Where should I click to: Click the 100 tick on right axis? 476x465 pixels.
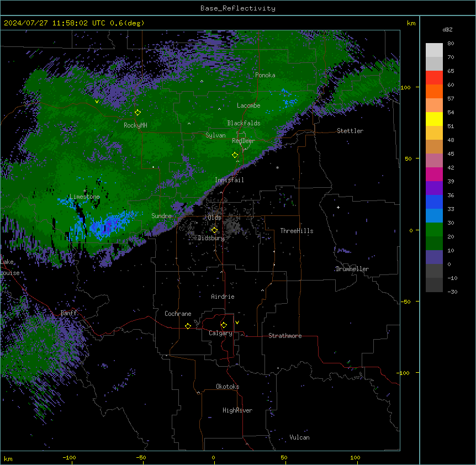click(x=405, y=87)
